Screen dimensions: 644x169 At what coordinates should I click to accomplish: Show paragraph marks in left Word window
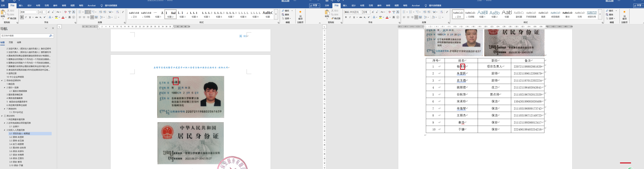123,12
